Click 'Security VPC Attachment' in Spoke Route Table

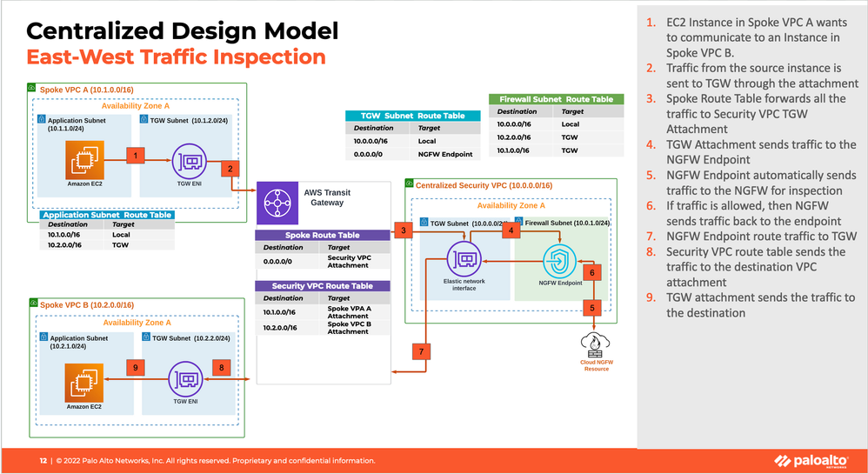click(x=349, y=262)
